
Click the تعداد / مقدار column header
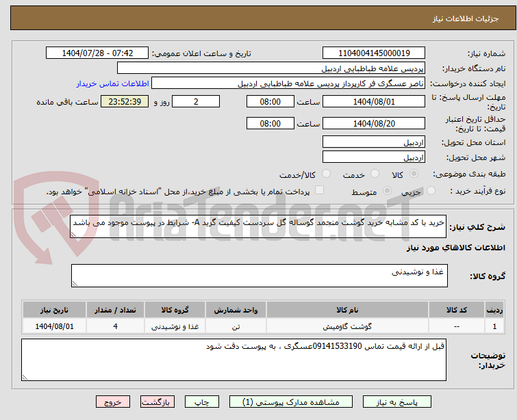click(115, 310)
